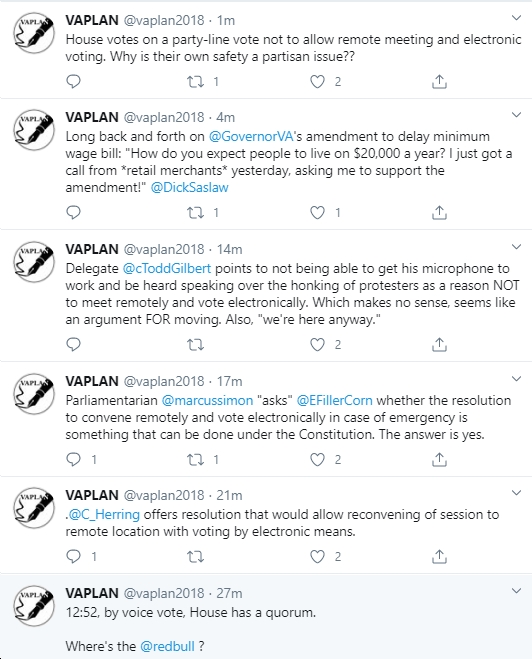Open the @redbull mention link
Image resolution: width=532 pixels, height=659 pixels.
click(167, 646)
